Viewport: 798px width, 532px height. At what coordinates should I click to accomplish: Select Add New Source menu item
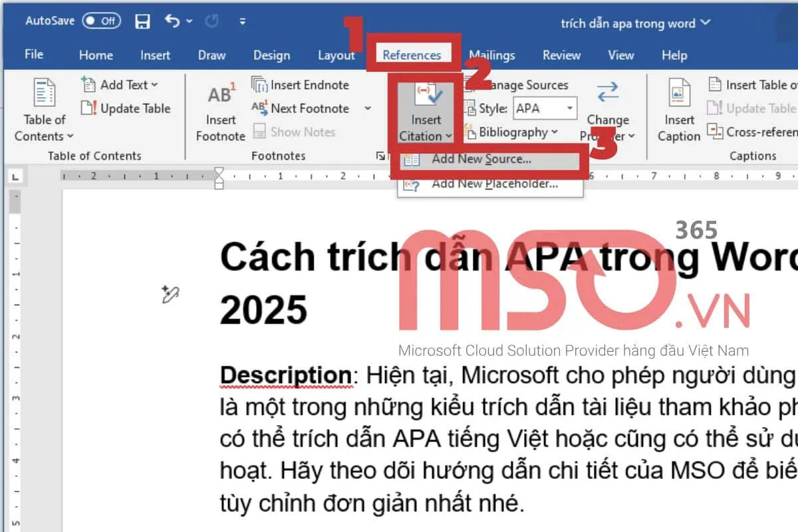[481, 160]
